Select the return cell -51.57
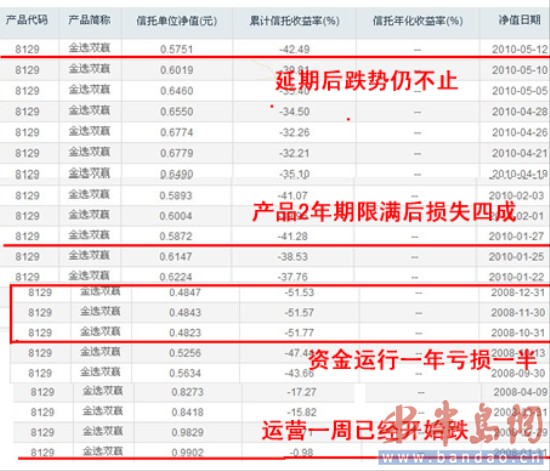 click(x=299, y=312)
